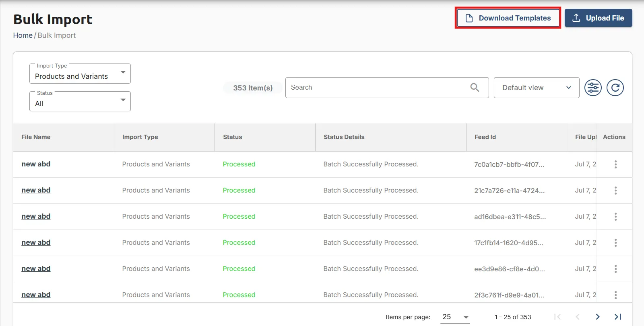Click the 353 Item(s) count badge
Screen dimensions: 644x326
coord(253,88)
